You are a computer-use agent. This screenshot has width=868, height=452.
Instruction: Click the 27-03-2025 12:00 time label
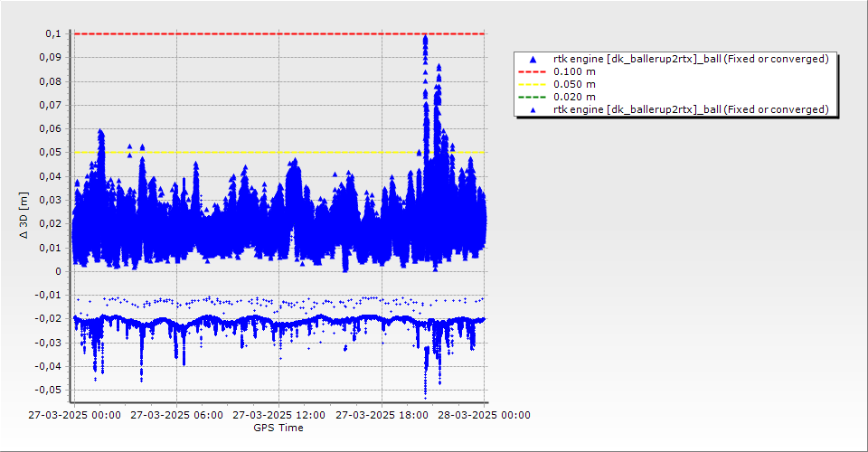point(279,415)
